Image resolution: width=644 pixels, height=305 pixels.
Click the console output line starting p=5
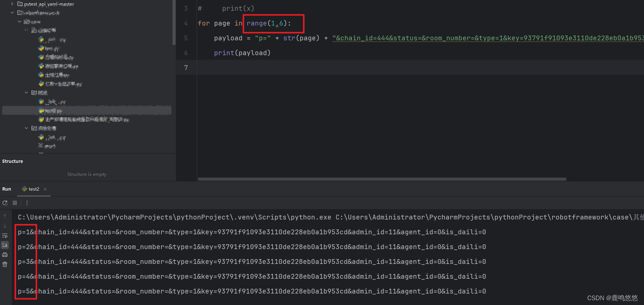[x=252, y=291]
